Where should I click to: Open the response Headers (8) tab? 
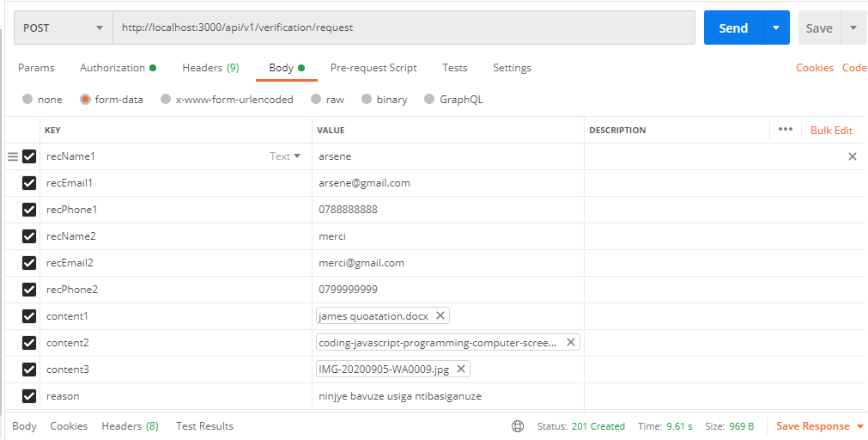[x=131, y=426]
